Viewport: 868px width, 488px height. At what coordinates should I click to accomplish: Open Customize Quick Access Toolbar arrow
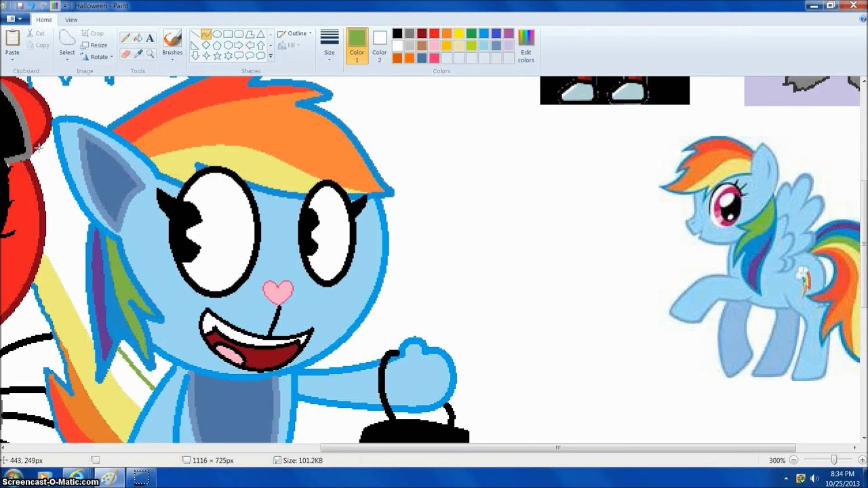(65, 6)
